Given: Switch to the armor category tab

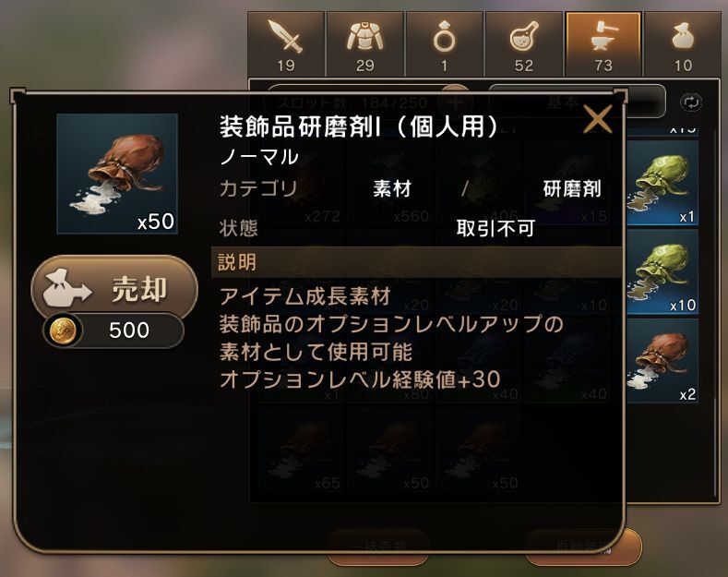Looking at the screenshot, I should pos(365,44).
